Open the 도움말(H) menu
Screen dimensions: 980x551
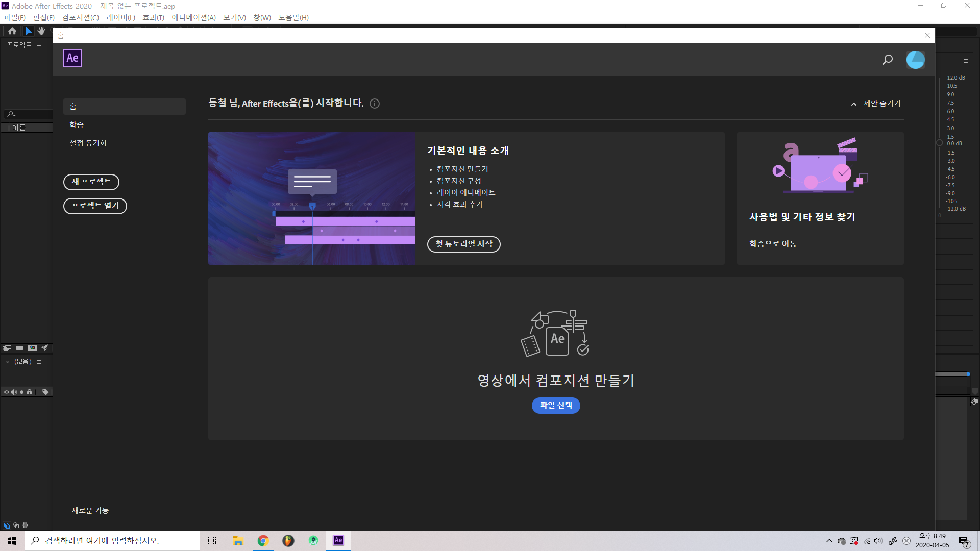(x=293, y=18)
